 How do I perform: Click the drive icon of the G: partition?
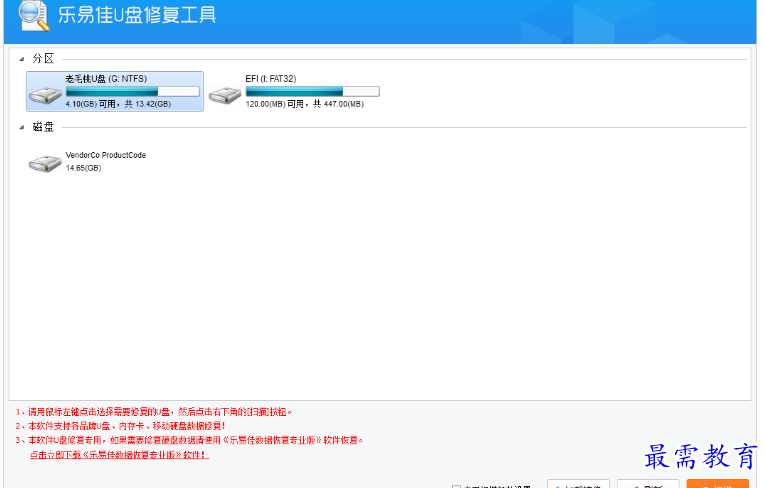pyautogui.click(x=45, y=95)
